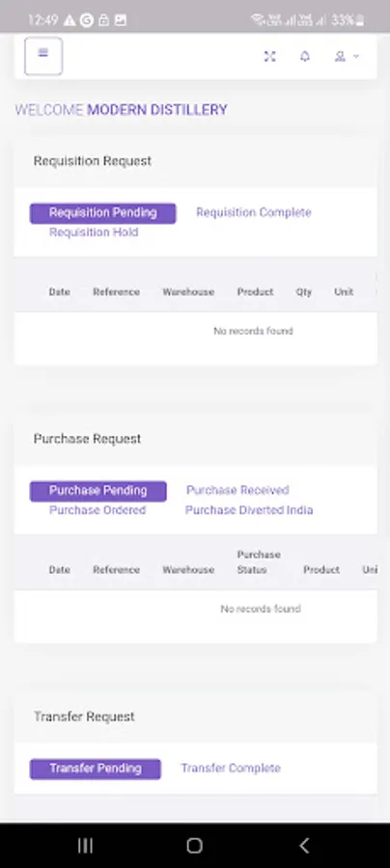Click the Requisition Request heading
This screenshot has height=868, width=390.
pos(93,161)
